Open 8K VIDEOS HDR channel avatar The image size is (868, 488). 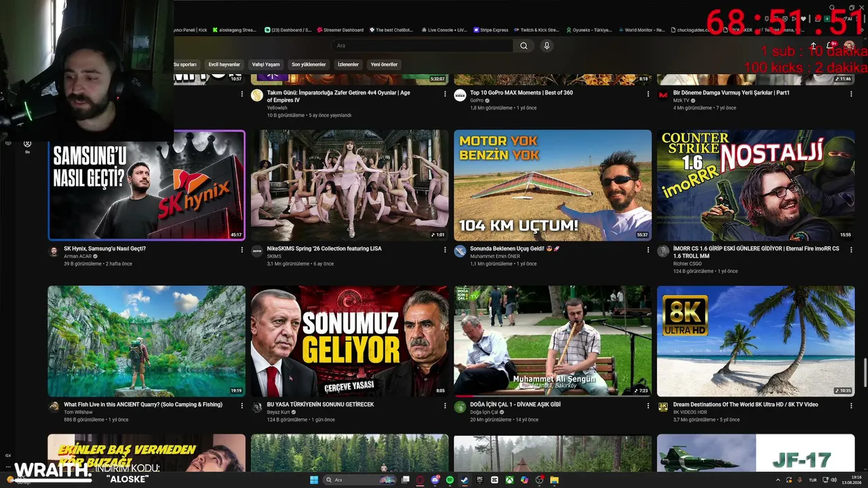click(x=663, y=407)
